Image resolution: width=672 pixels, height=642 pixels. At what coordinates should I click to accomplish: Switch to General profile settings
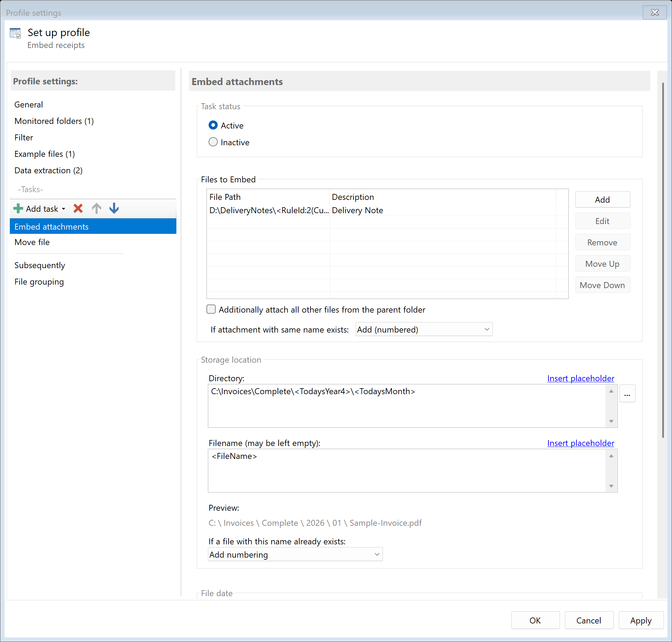28,104
